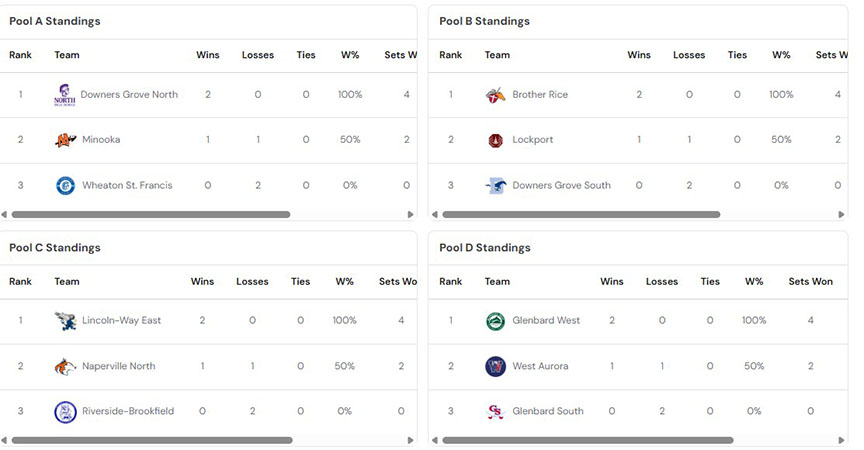The height and width of the screenshot is (450, 864).
Task: Click Pool A scrollbar right arrow
Action: pyautogui.click(x=411, y=214)
